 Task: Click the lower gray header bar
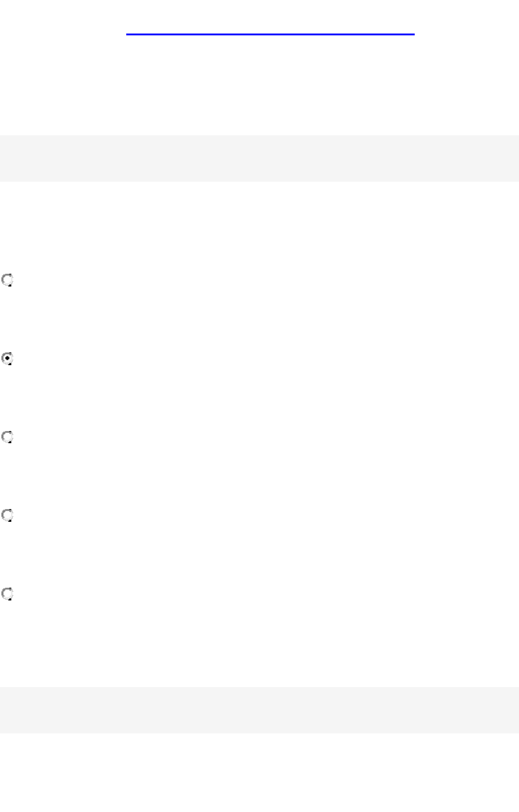pos(259,710)
